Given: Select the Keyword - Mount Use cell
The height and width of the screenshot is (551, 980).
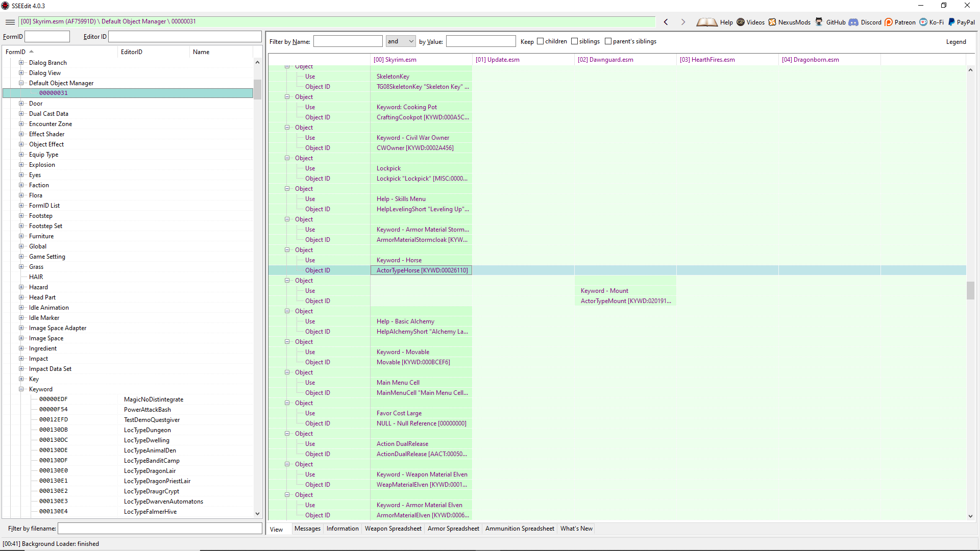Looking at the screenshot, I should tap(625, 291).
